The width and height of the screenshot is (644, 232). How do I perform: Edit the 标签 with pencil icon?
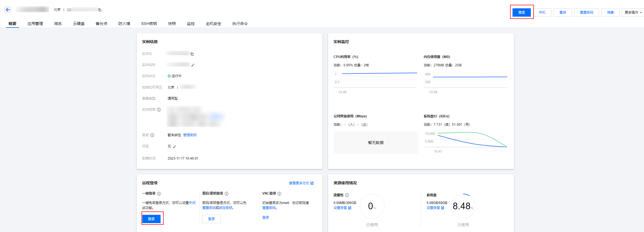[x=174, y=147]
